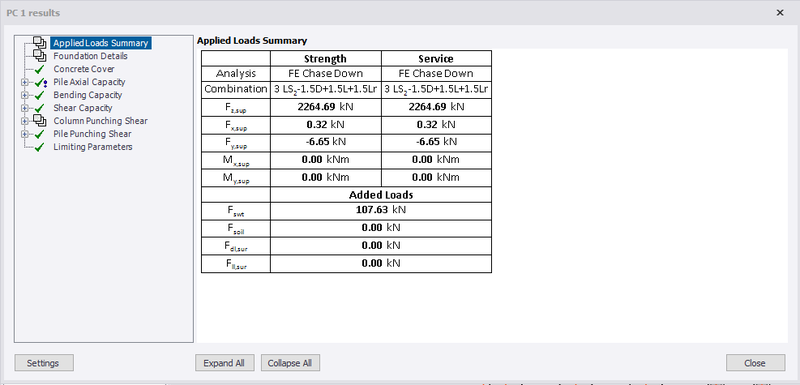Screen dimensions: 800x385
Task: Click Strength combination 3 LS2-1.5D+1.5L+1.5Lr cell
Action: point(326,89)
